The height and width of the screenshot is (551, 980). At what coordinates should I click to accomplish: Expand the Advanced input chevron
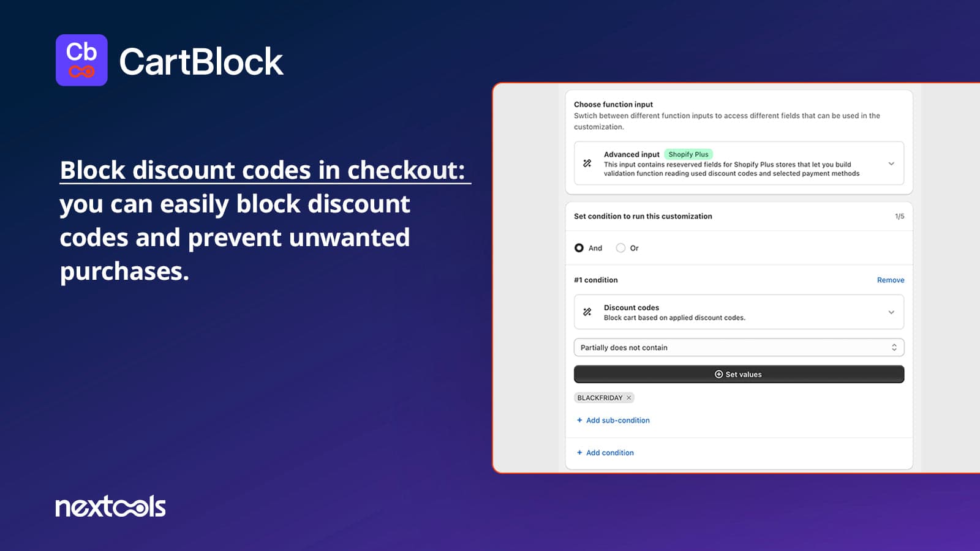[x=891, y=163]
